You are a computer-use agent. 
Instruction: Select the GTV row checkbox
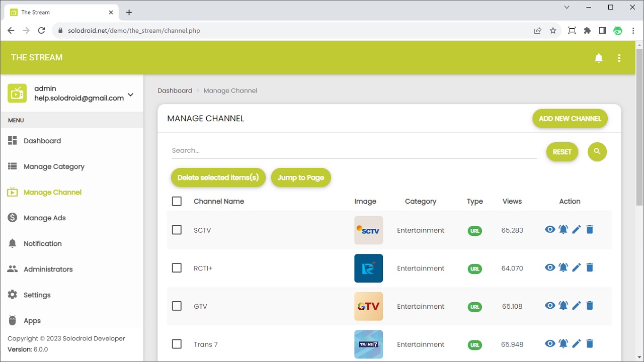pyautogui.click(x=177, y=306)
